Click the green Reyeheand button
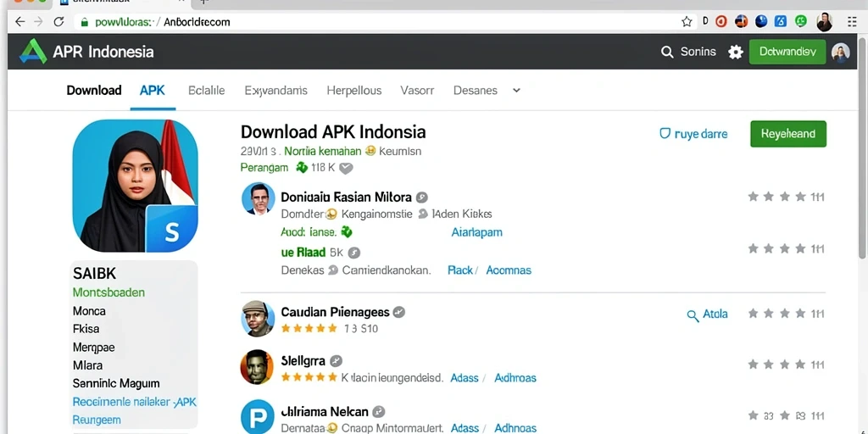The width and height of the screenshot is (868, 434). 788,134
